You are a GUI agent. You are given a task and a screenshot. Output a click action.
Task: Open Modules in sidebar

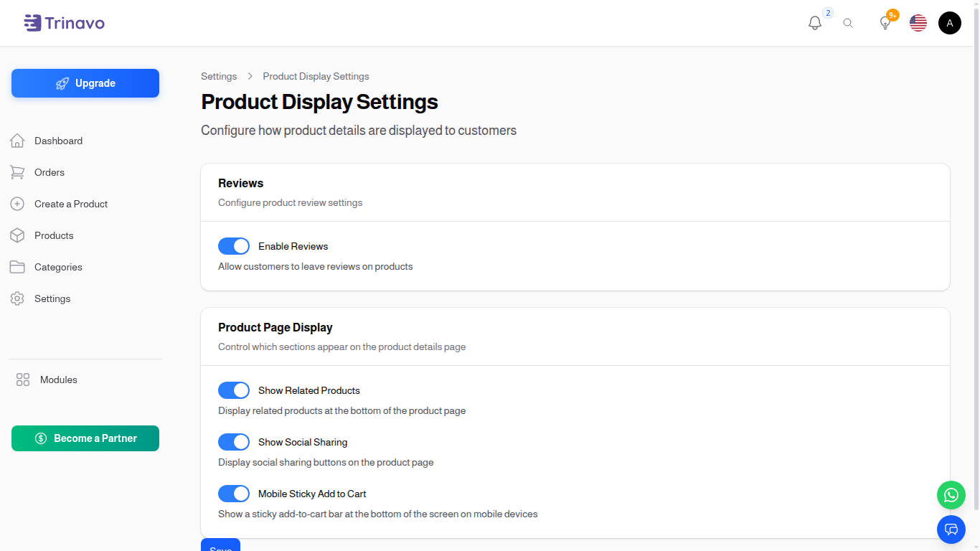59,380
